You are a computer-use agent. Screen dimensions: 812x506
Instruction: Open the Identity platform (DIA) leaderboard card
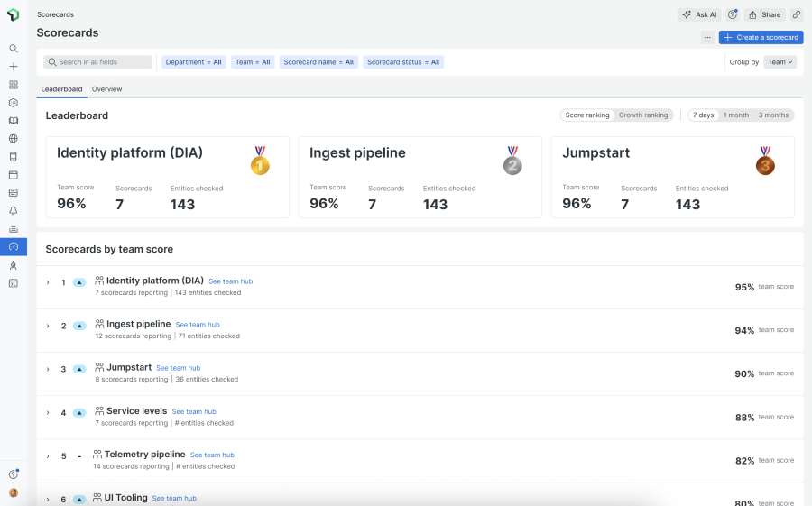tap(167, 177)
